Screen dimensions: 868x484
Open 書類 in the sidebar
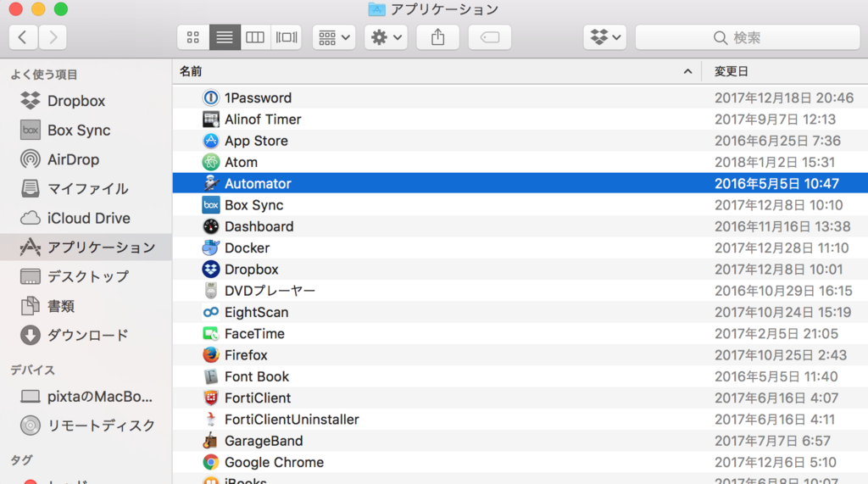click(86, 306)
